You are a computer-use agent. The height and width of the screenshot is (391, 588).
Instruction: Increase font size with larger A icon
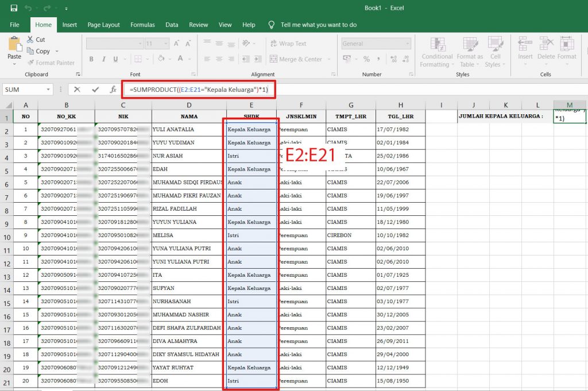pyautogui.click(x=176, y=44)
